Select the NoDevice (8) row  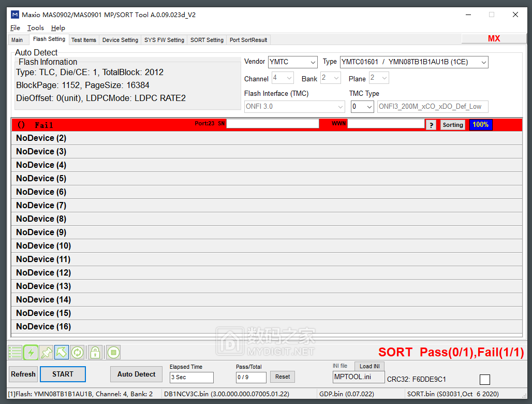(267, 219)
